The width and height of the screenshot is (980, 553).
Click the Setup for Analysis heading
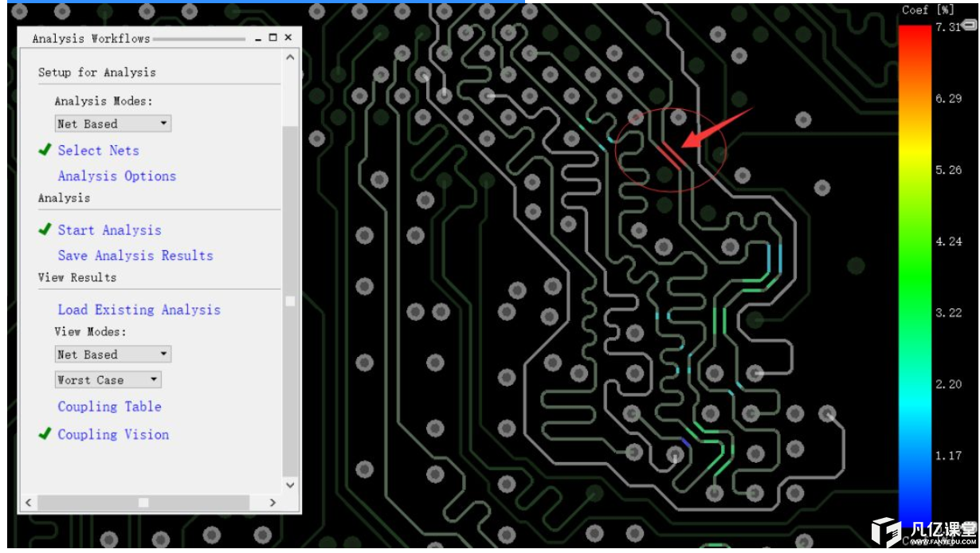(x=97, y=73)
